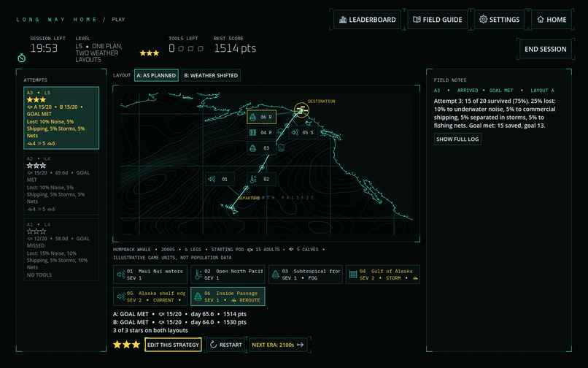
Task: Click the storm cloud icon beside marker 03
Action: click(x=281, y=147)
